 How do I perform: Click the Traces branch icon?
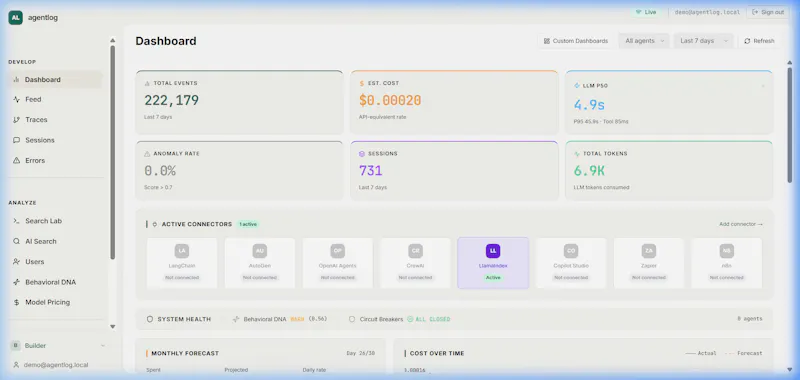[x=16, y=120]
